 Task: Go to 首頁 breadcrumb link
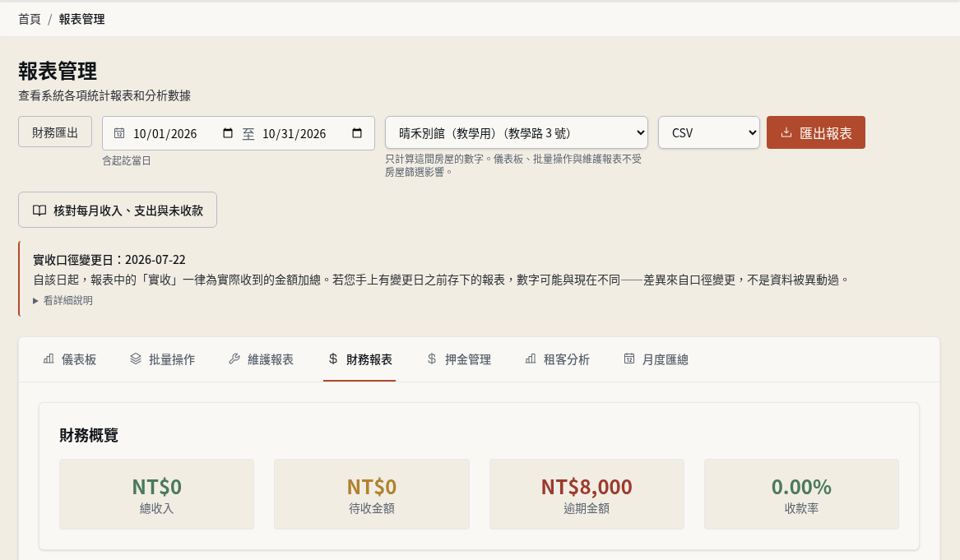coord(30,19)
